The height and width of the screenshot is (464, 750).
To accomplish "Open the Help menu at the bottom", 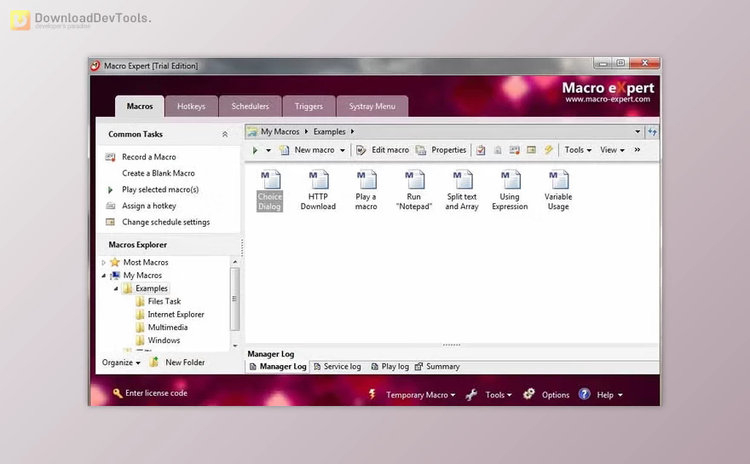I will 601,395.
